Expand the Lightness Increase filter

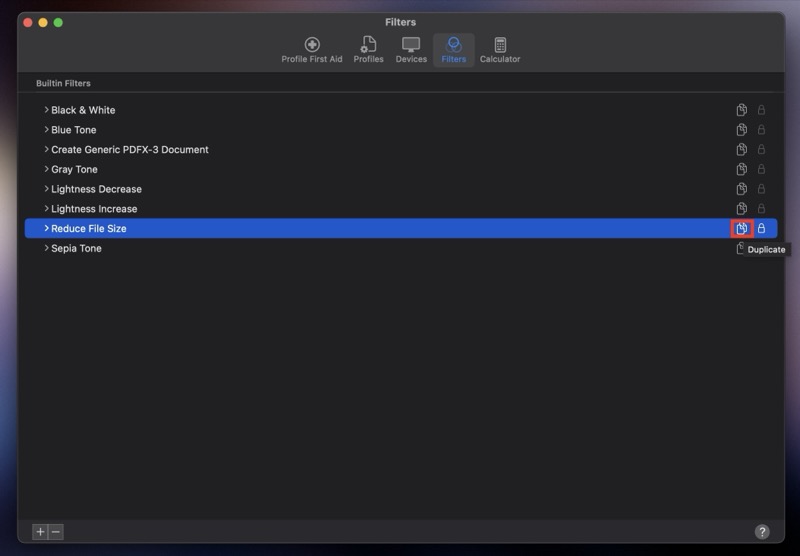(x=46, y=209)
